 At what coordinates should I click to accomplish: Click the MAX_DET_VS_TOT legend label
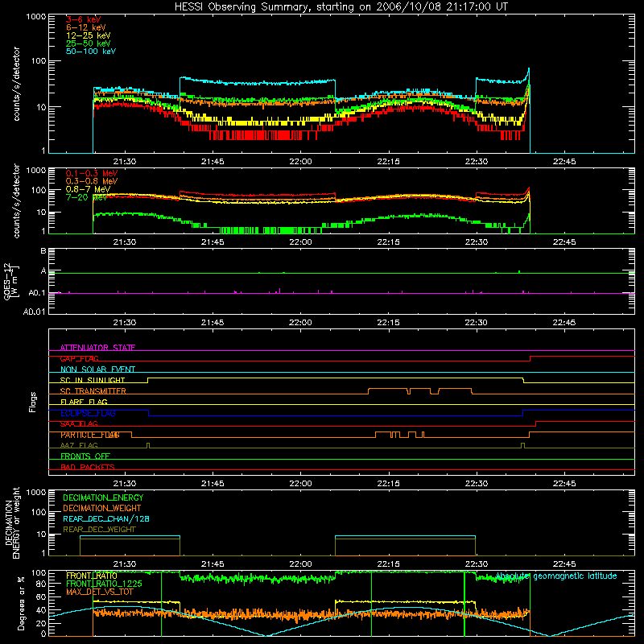point(100,592)
